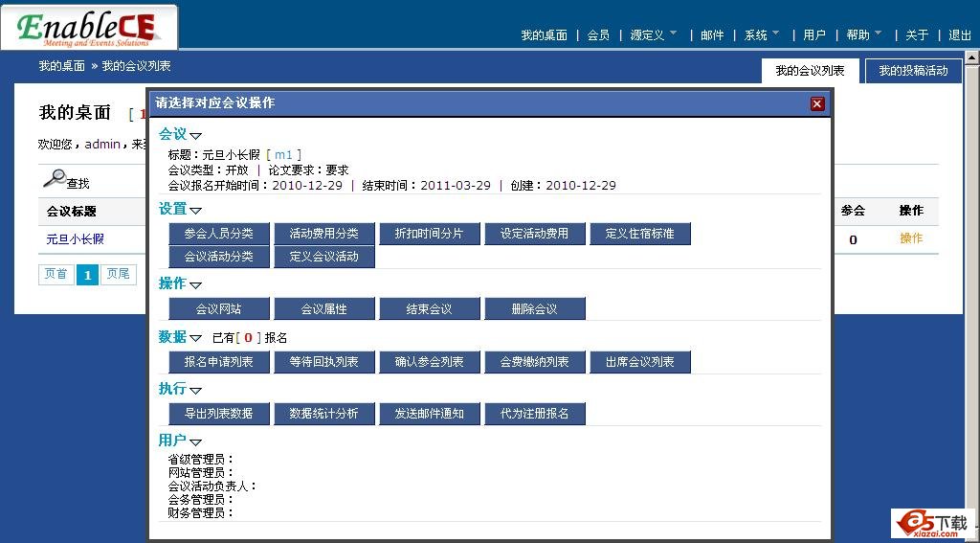The image size is (980, 543).
Task: Click the 参会人员分类 button
Action: [x=219, y=234]
